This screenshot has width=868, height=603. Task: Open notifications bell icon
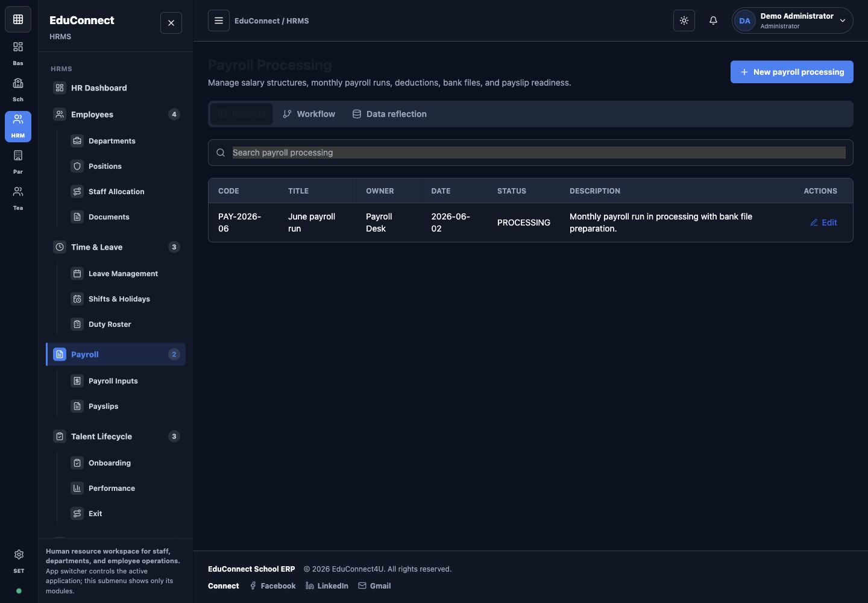[713, 21]
